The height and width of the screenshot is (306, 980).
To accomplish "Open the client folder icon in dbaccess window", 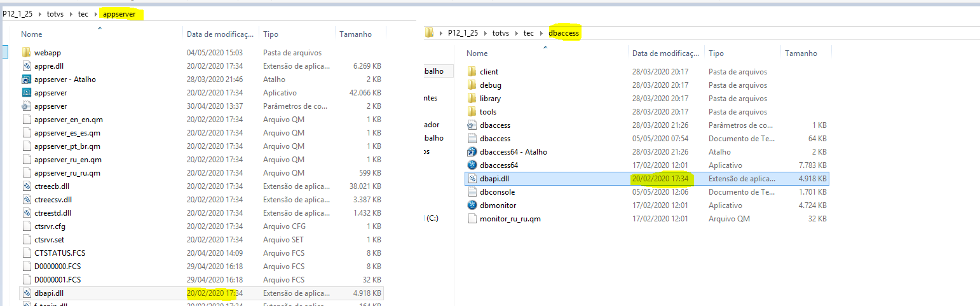I will tap(472, 72).
